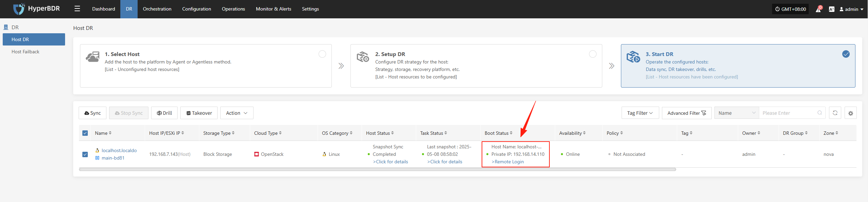Open table column settings gear icon
Screen dimensions: 868x202
click(x=851, y=113)
